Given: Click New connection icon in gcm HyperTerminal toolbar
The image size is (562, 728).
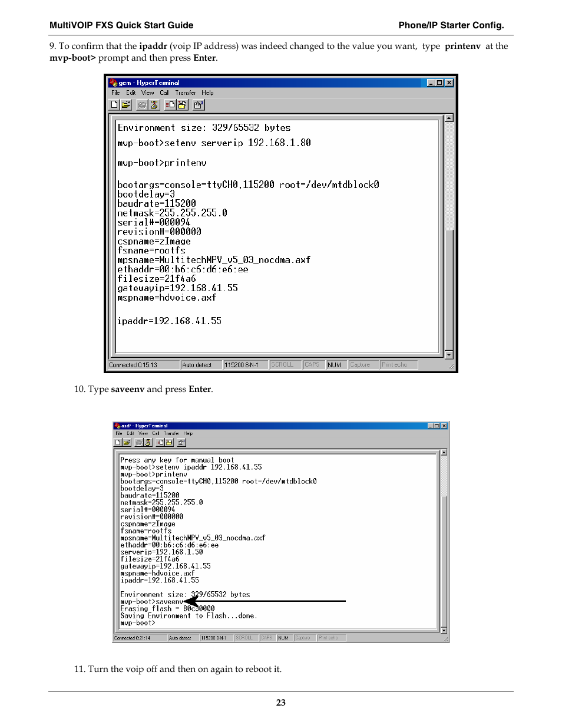Looking at the screenshot, I should pyautogui.click(x=114, y=105).
